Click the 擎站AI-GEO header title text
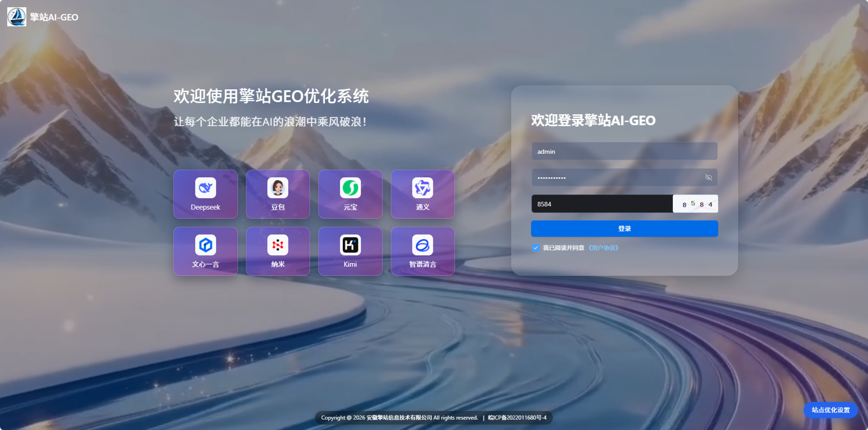This screenshot has height=430, width=868. (x=54, y=17)
